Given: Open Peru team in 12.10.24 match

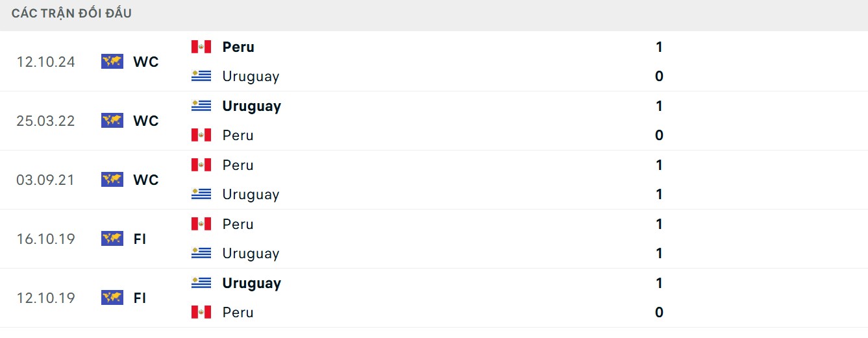Looking at the screenshot, I should 238,47.
